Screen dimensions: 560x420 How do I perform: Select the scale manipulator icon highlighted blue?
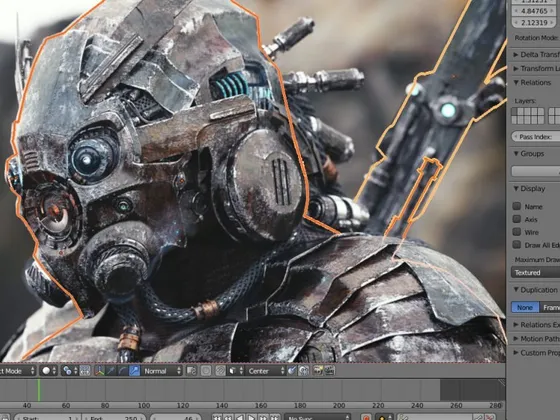pos(135,371)
